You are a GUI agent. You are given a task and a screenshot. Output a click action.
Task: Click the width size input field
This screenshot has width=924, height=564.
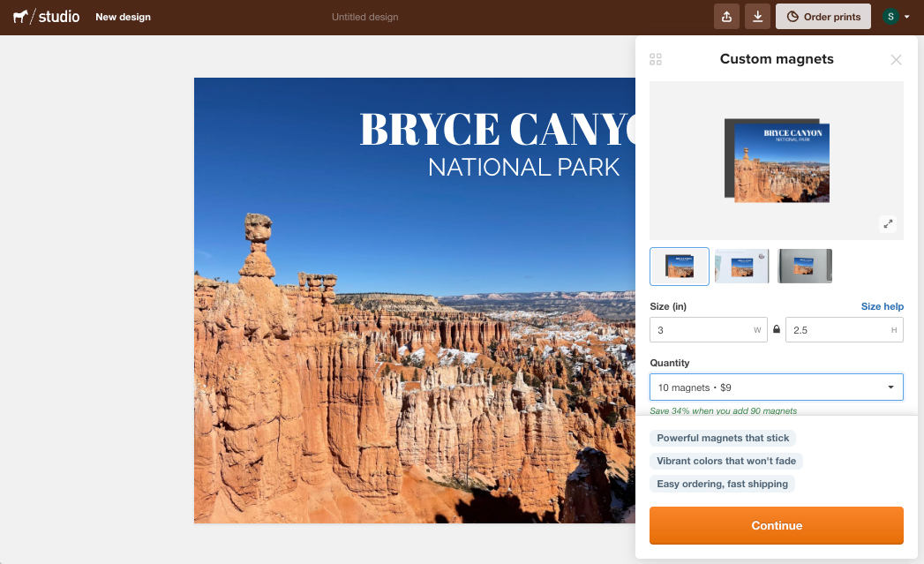coord(702,330)
